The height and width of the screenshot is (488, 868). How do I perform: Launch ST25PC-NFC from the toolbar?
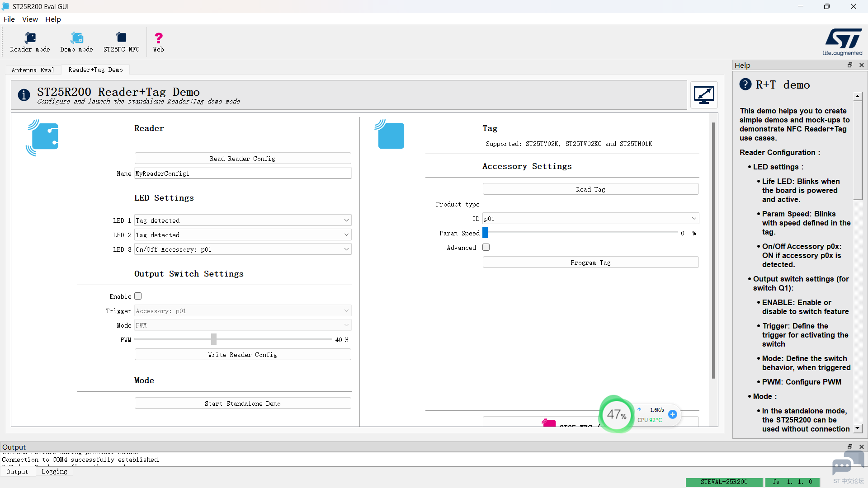pyautogui.click(x=121, y=42)
